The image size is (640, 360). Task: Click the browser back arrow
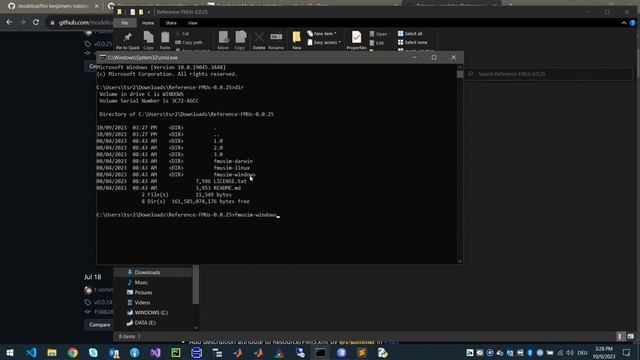(x=9, y=22)
